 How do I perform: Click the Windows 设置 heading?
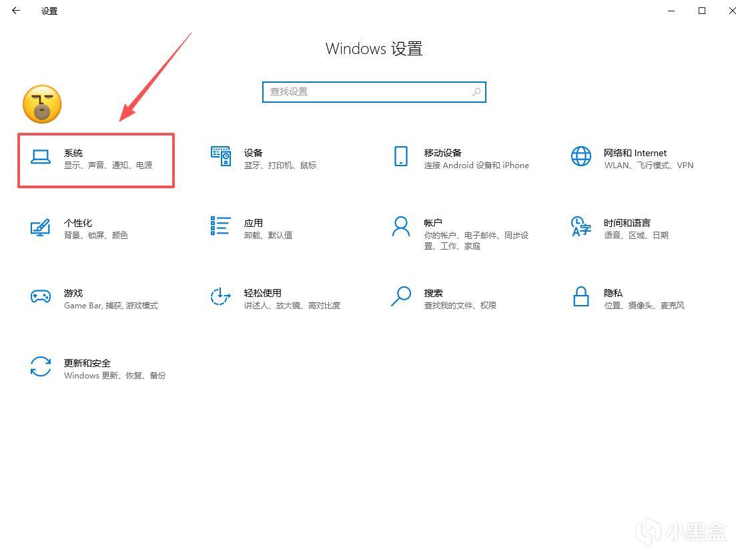click(x=374, y=49)
